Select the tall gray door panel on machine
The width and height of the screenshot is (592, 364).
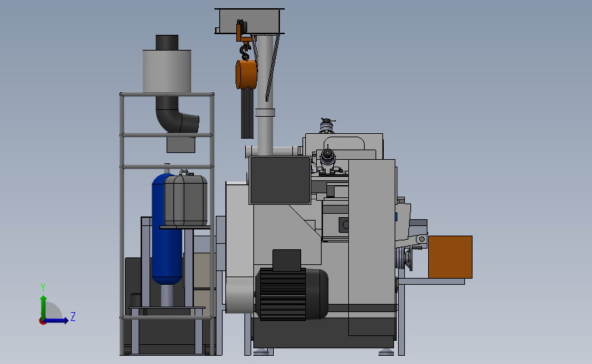pos(371,247)
